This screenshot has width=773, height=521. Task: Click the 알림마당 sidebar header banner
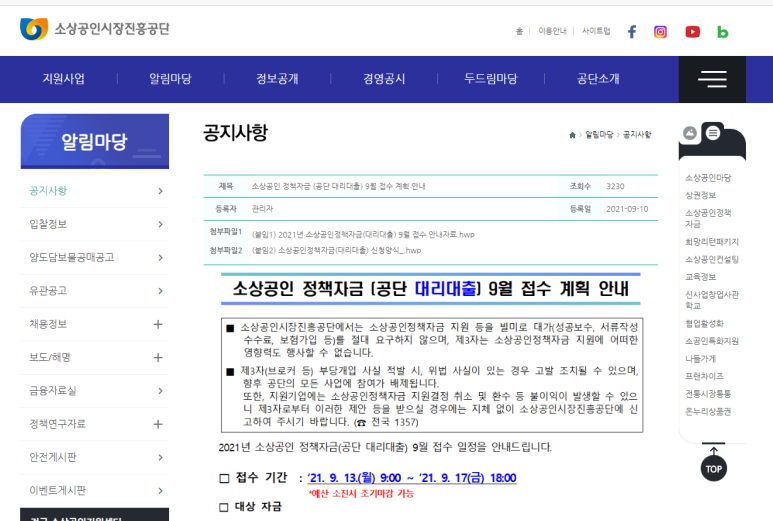pyautogui.click(x=95, y=141)
